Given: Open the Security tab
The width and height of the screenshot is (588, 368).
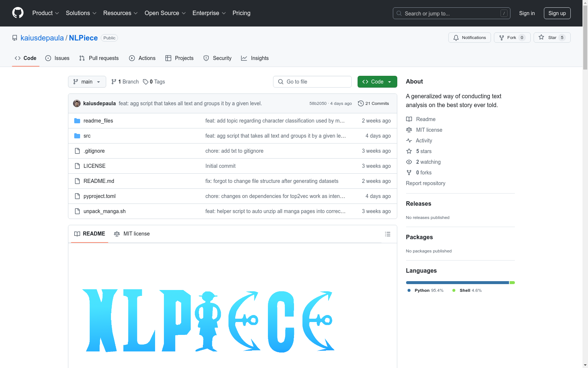Looking at the screenshot, I should coord(218,58).
